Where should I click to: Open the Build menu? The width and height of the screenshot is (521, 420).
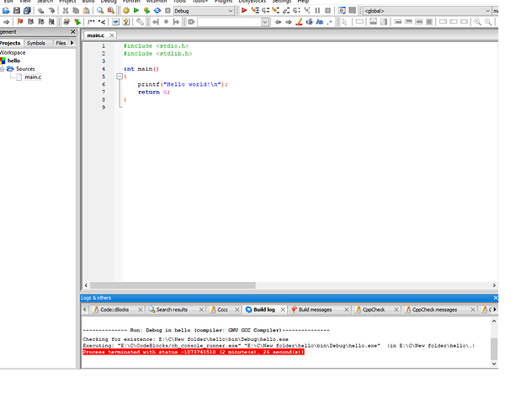88,2
